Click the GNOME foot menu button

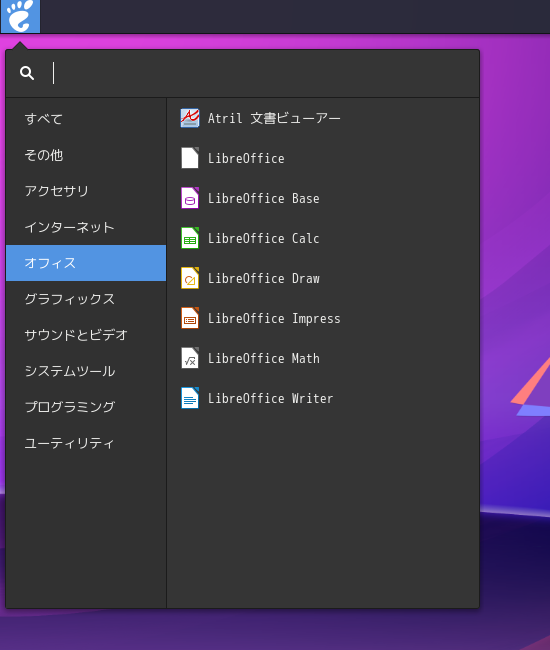[x=20, y=16]
